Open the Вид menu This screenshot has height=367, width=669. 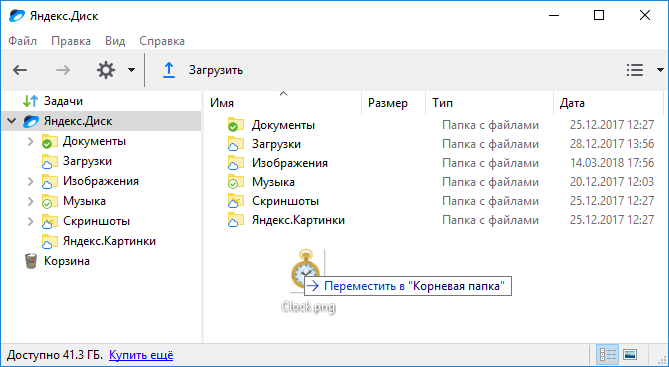click(115, 41)
